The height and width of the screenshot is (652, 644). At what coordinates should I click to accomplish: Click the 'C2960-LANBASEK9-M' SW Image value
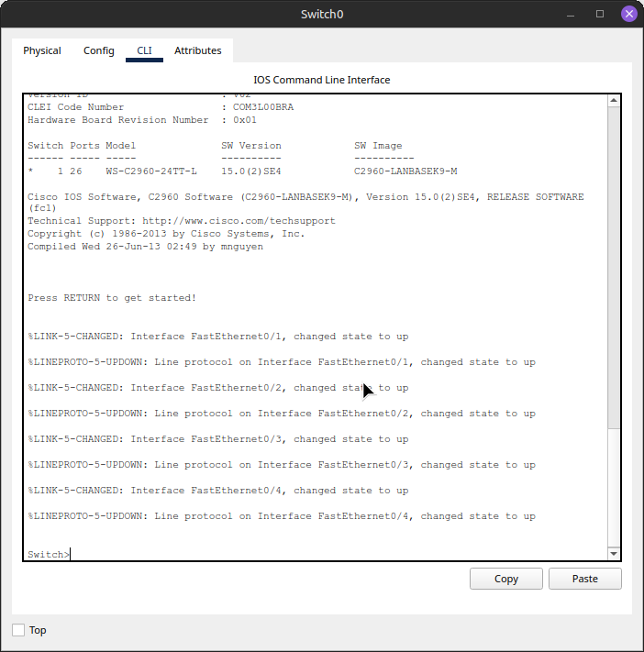pyautogui.click(x=405, y=171)
